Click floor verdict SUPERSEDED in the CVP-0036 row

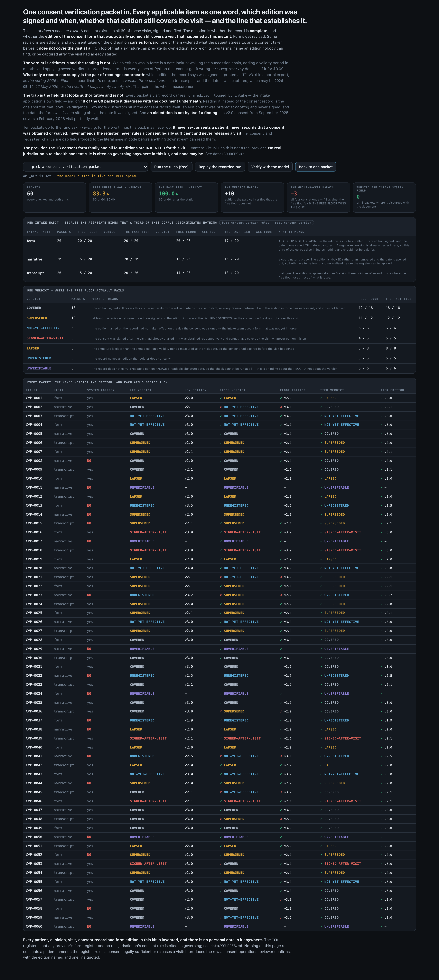pyautogui.click(x=234, y=711)
